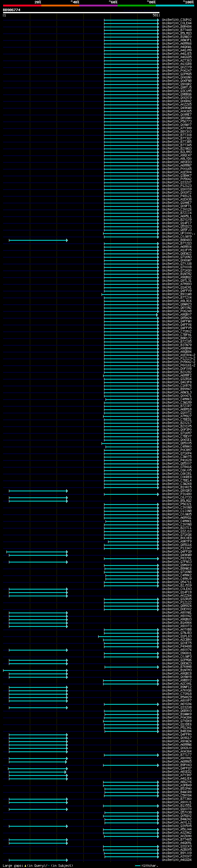This screenshot has height=868, width=197.
Task: Click the query end position 581
Action: (155, 15)
